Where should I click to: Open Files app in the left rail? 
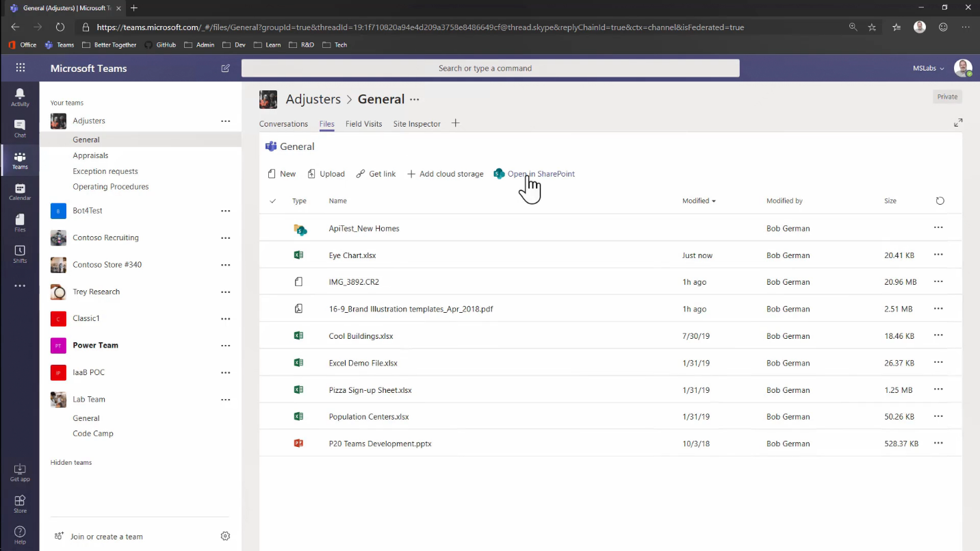pyautogui.click(x=20, y=223)
